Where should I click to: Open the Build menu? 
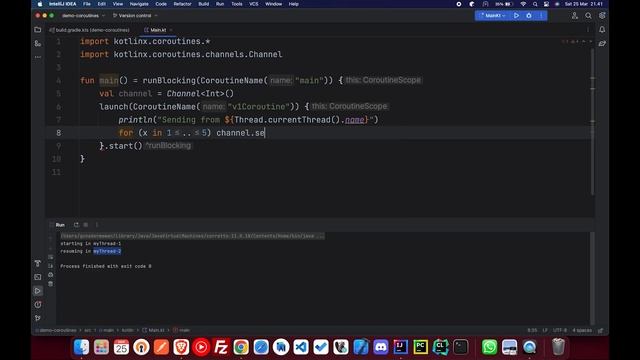pyautogui.click(x=204, y=4)
